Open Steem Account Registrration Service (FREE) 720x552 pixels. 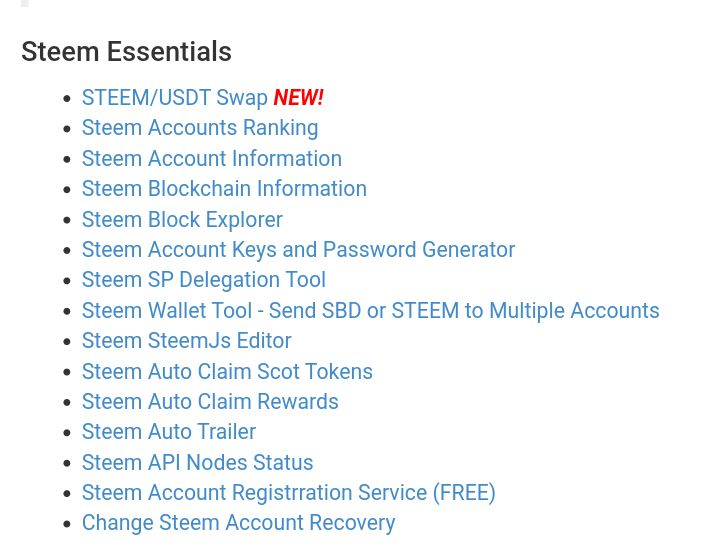tap(289, 493)
